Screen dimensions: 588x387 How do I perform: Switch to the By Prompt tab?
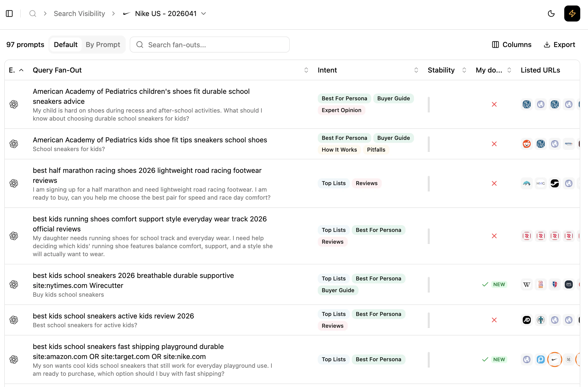(103, 45)
